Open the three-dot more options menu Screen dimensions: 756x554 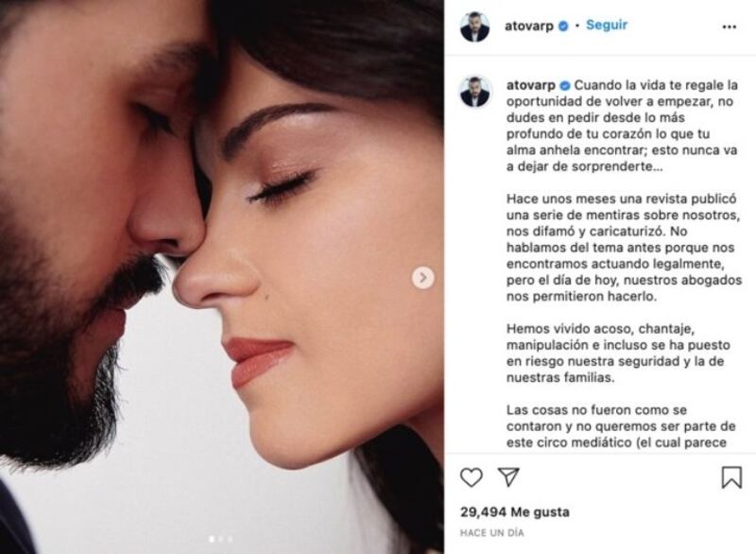[729, 27]
